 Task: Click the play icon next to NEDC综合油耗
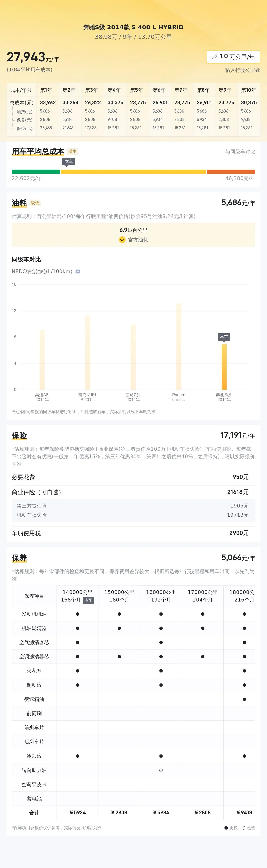pos(77,272)
